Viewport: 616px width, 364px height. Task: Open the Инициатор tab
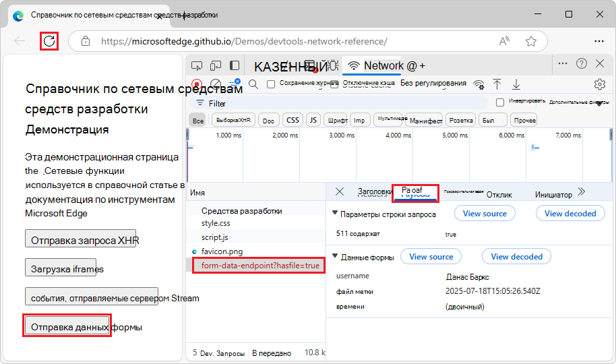[x=553, y=195]
